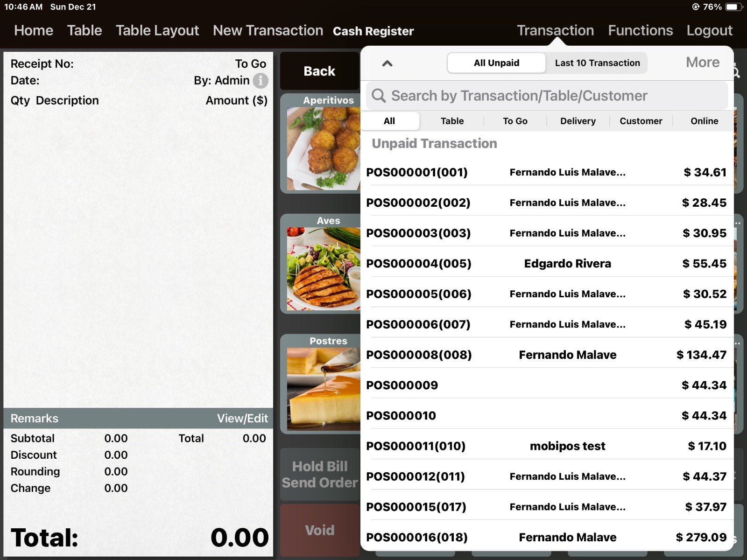This screenshot has width=747, height=560.
Task: Tap the info icon beside Admin
Action: (261, 81)
